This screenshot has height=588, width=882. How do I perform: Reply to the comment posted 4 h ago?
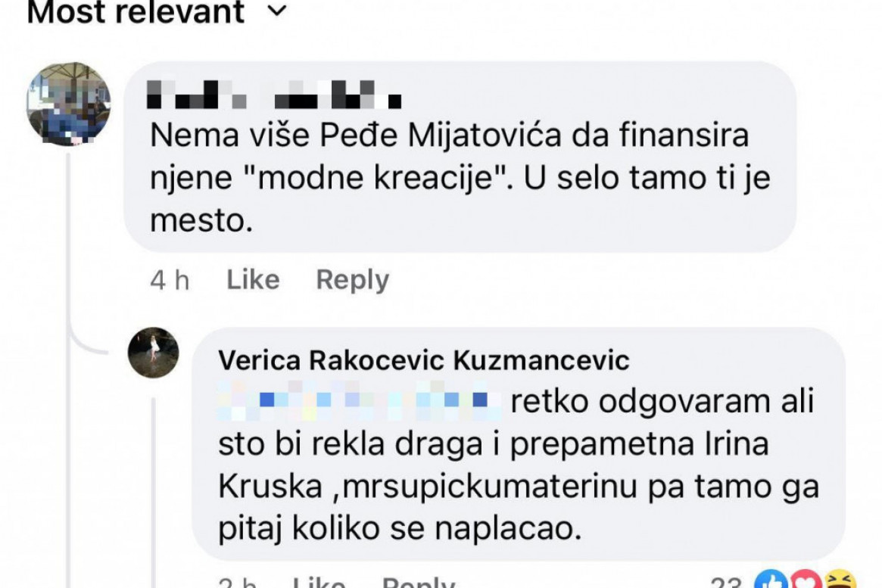pyautogui.click(x=352, y=280)
